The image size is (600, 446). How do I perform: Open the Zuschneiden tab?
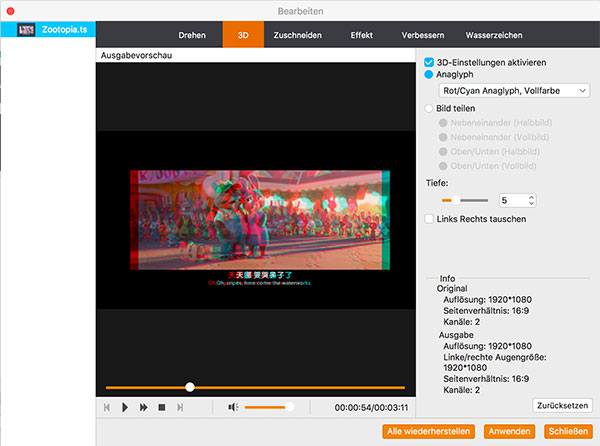pyautogui.click(x=297, y=35)
